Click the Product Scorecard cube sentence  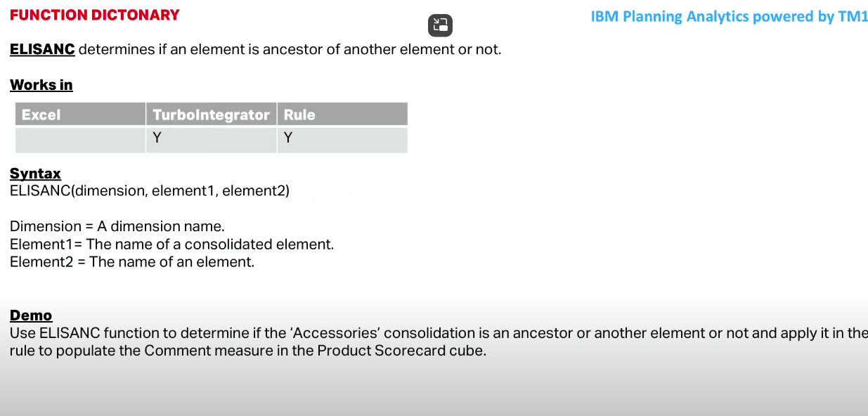click(248, 351)
